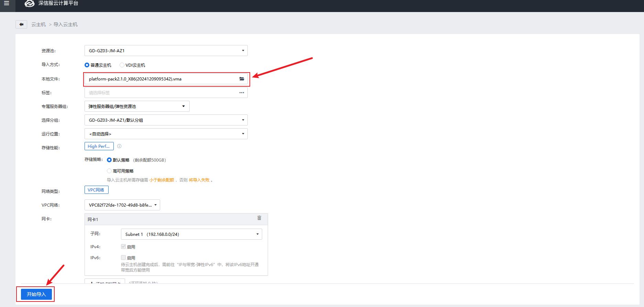Enable IPv6 checkbox for NIC 1
644x307 pixels.
[123, 257]
